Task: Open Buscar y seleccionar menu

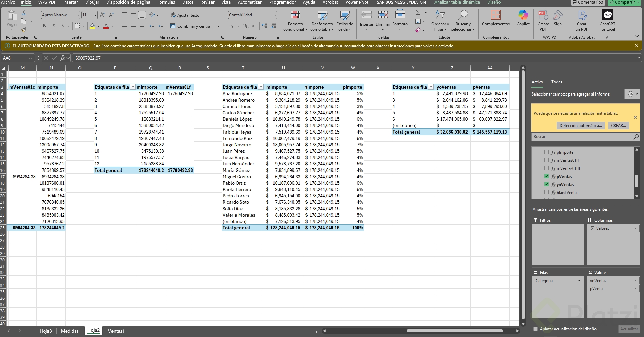Action: pos(463,21)
